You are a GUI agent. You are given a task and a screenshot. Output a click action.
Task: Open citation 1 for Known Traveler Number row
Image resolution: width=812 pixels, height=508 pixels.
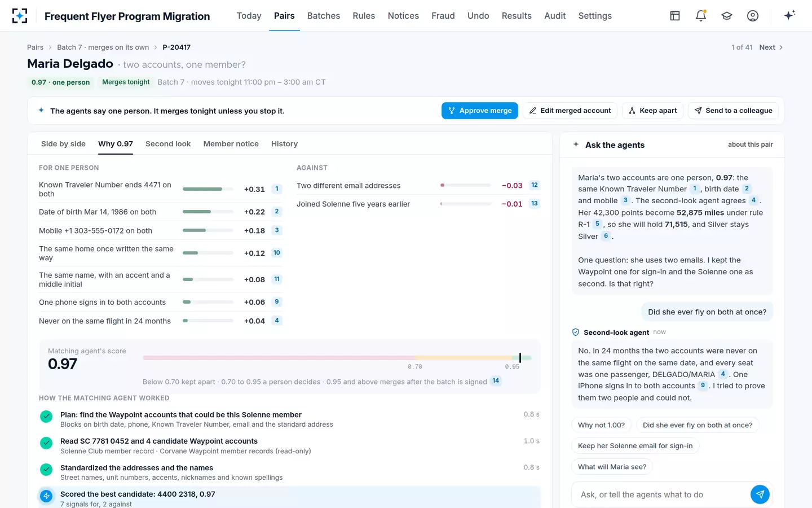point(277,189)
